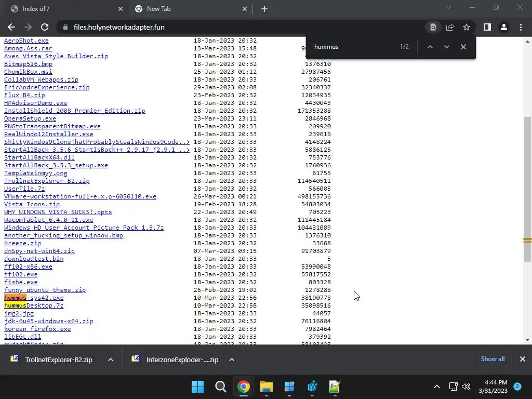The width and height of the screenshot is (532, 399).
Task: Open the Windows Start menu
Action: click(198, 387)
